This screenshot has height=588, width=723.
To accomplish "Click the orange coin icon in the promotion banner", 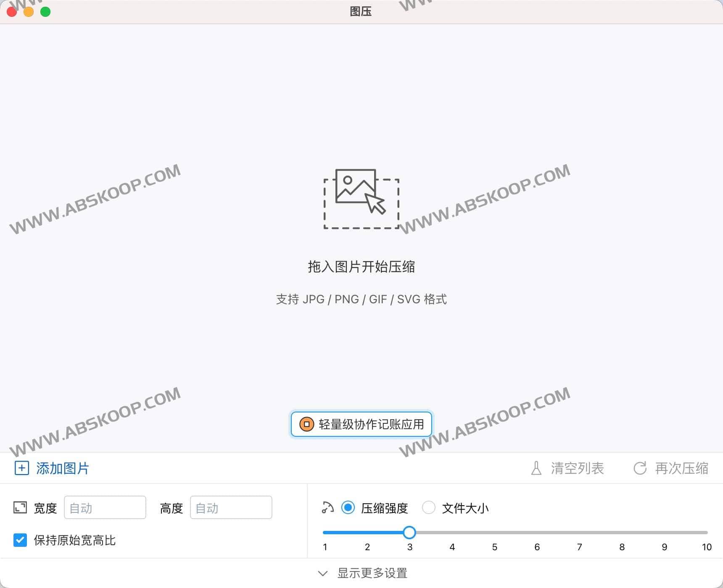I will 306,425.
